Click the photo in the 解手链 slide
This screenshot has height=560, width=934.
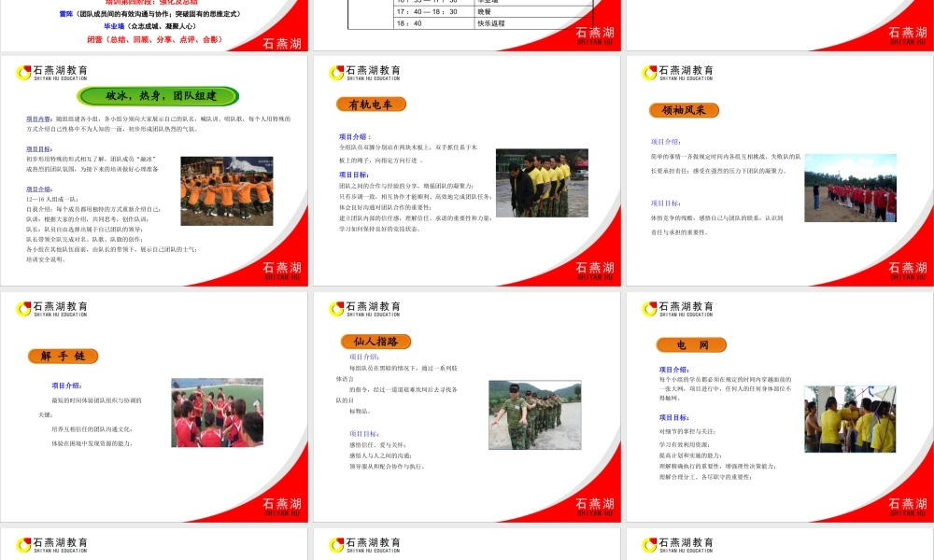(217, 413)
